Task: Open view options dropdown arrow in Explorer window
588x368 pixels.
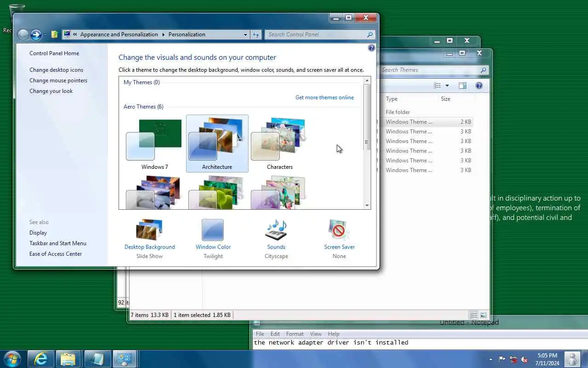Action: 447,86
